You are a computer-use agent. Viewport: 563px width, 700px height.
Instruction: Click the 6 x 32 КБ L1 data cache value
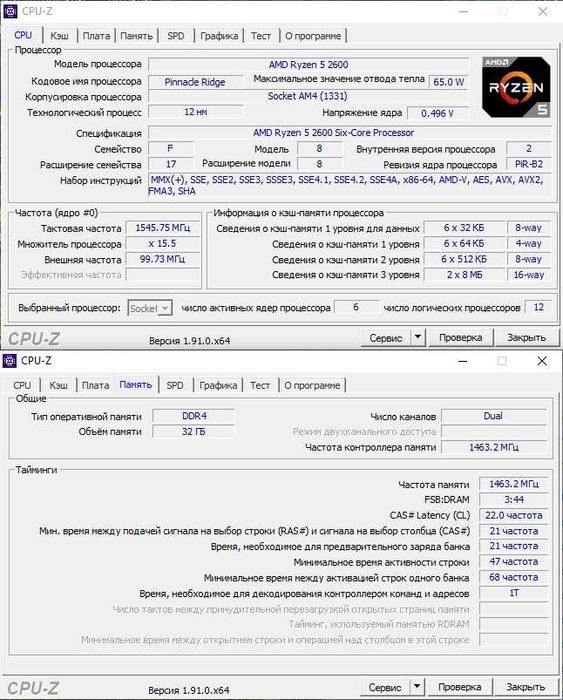pyautogui.click(x=464, y=228)
